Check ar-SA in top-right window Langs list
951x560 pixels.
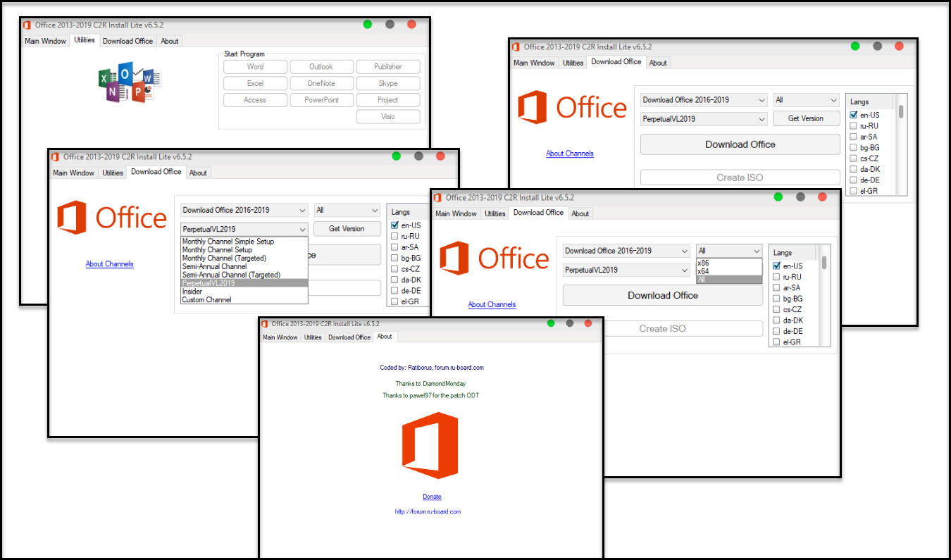point(854,137)
